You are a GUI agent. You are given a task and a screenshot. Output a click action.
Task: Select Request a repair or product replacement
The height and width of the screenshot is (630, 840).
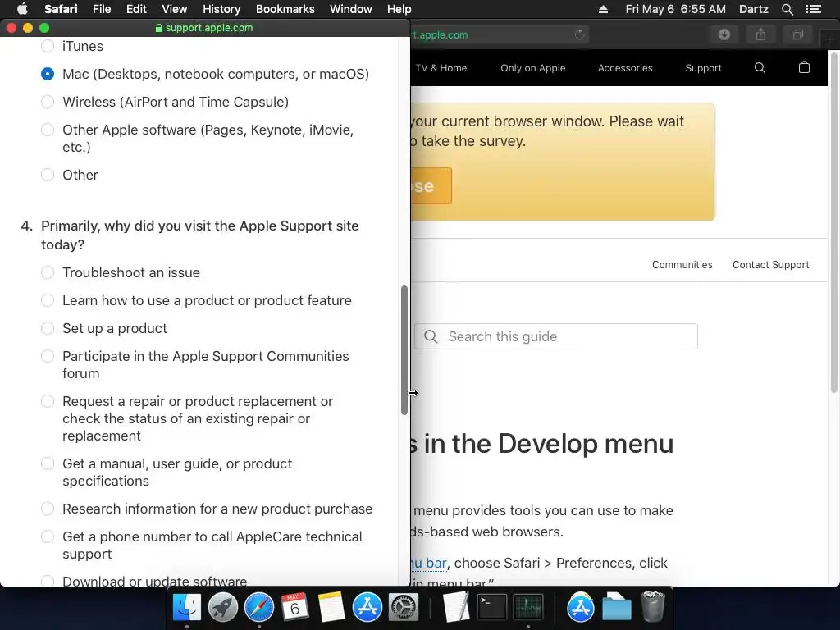point(48,400)
